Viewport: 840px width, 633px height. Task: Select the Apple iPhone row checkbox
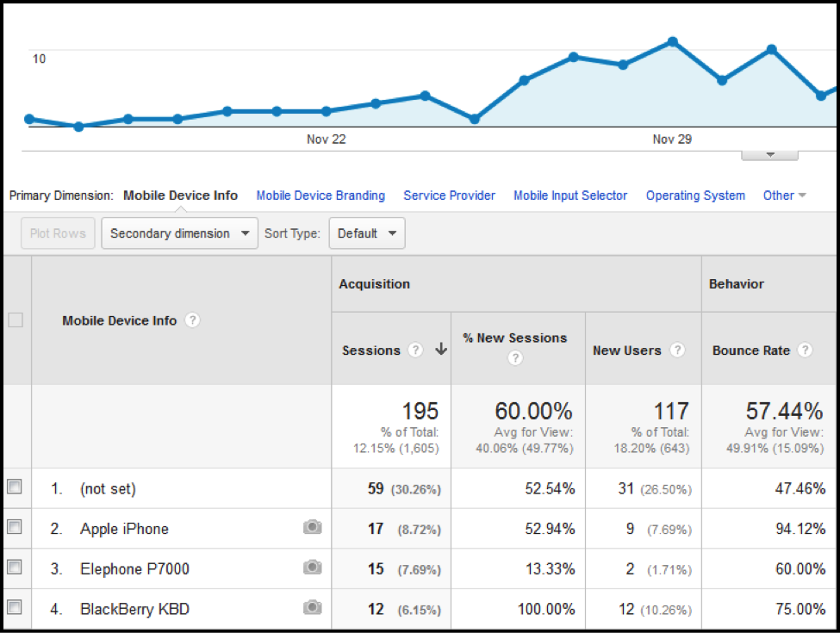(15, 528)
